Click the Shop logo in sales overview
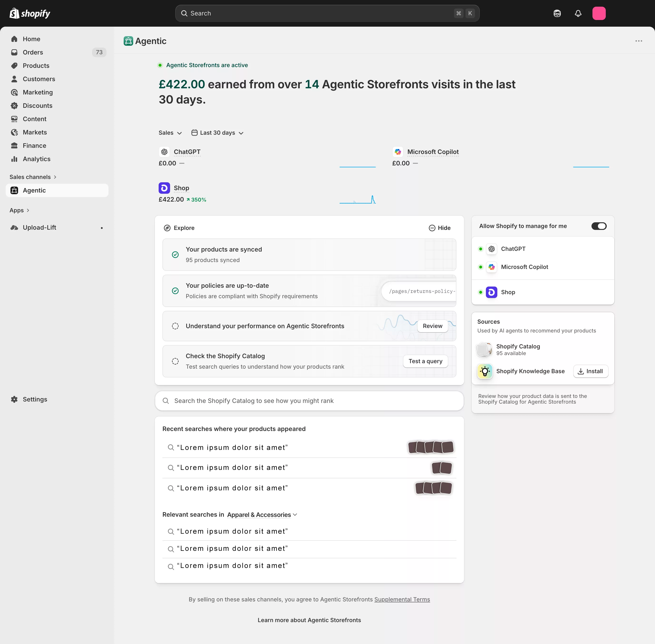The width and height of the screenshot is (655, 644). [x=164, y=188]
